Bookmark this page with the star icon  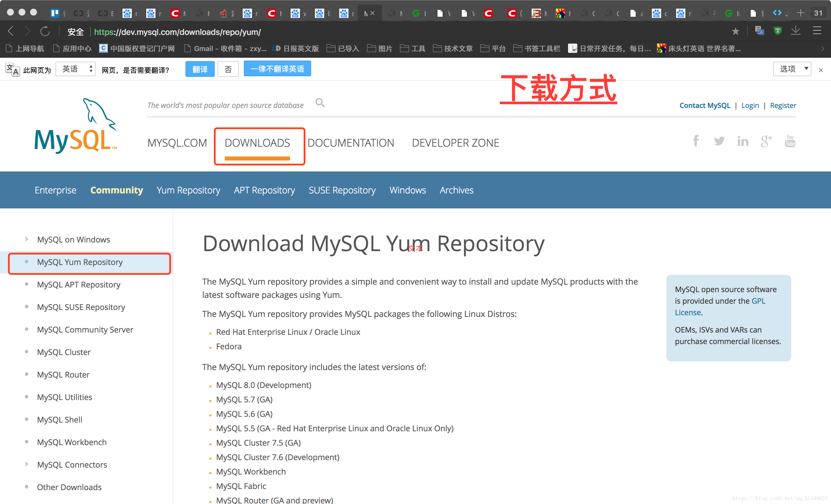point(735,31)
